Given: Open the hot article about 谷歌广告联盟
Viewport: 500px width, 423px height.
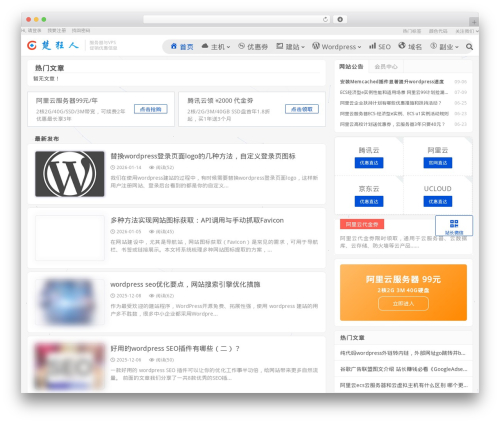Looking at the screenshot, I should (x=403, y=369).
